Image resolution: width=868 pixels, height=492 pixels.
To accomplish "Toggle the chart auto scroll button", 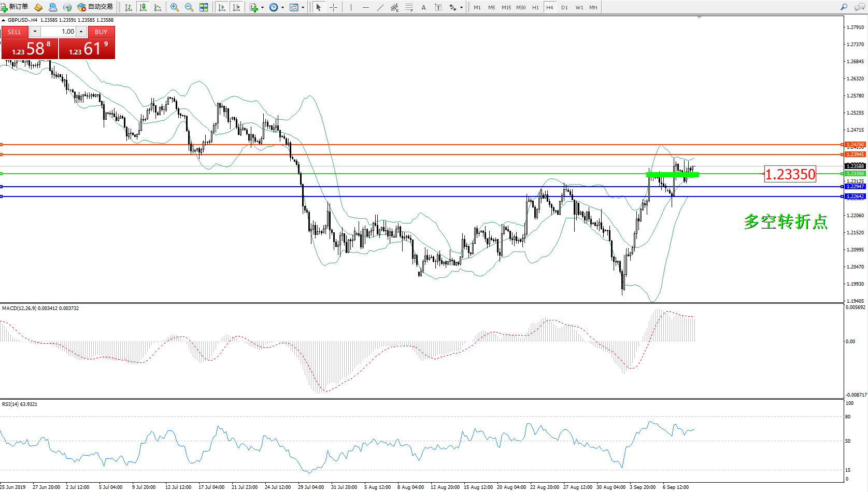I will click(x=222, y=7).
